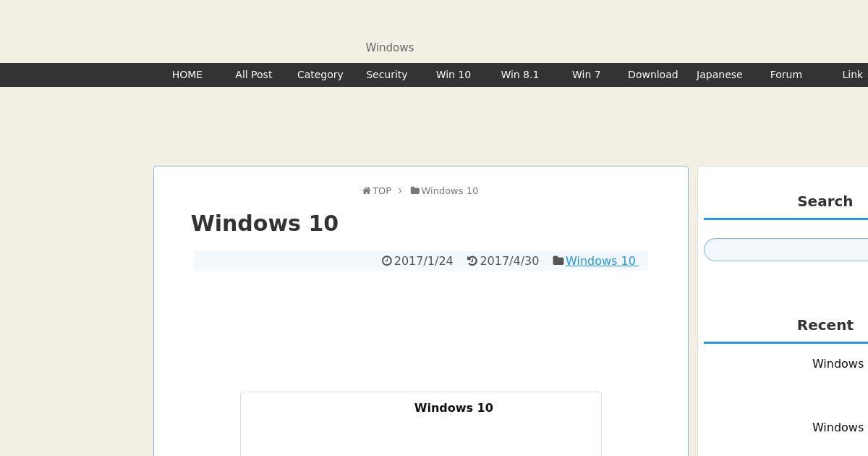
Task: Select Win 10 in navigation bar
Action: point(454,75)
